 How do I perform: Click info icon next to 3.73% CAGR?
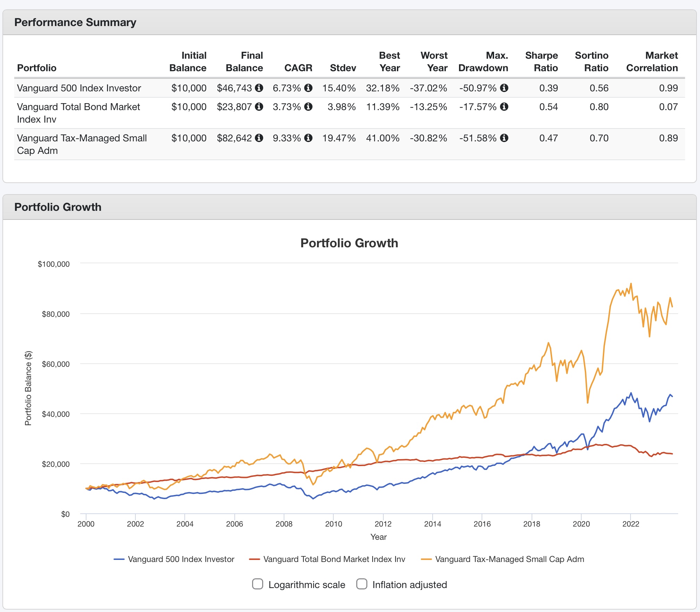point(308,107)
